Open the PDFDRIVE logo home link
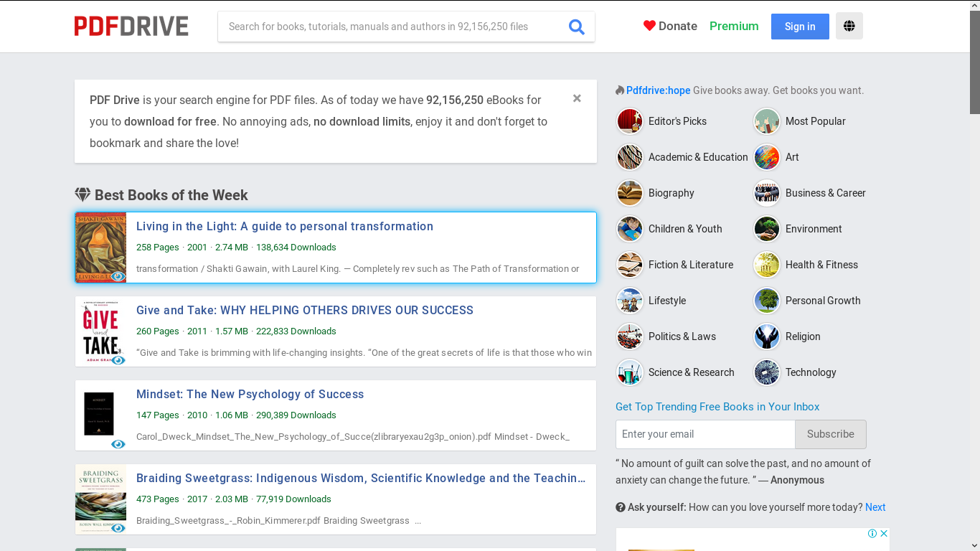 coord(131,27)
